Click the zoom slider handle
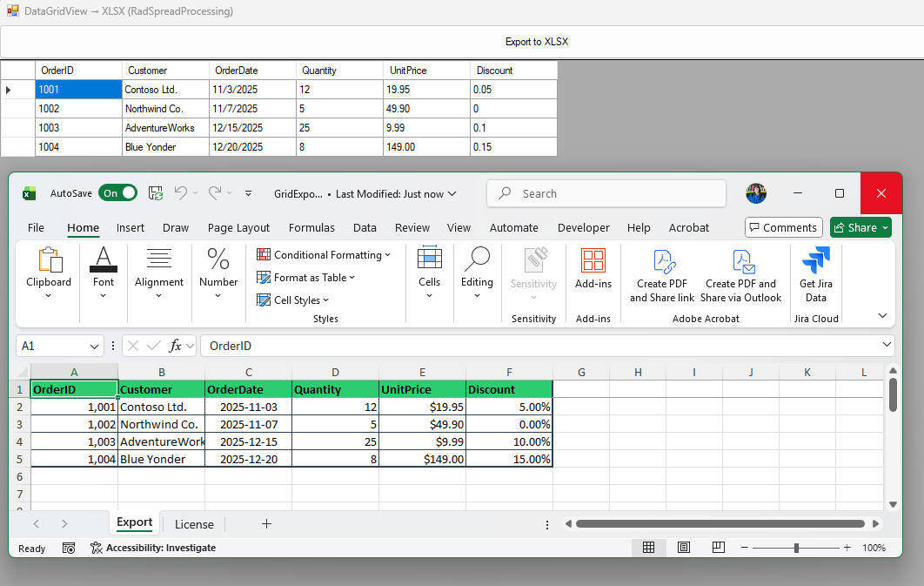The width and height of the screenshot is (924, 586). 796,549
